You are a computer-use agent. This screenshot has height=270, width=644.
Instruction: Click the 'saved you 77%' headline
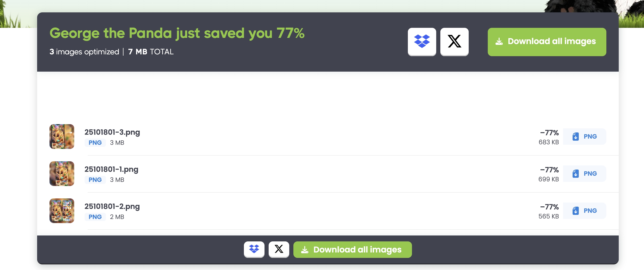[177, 33]
